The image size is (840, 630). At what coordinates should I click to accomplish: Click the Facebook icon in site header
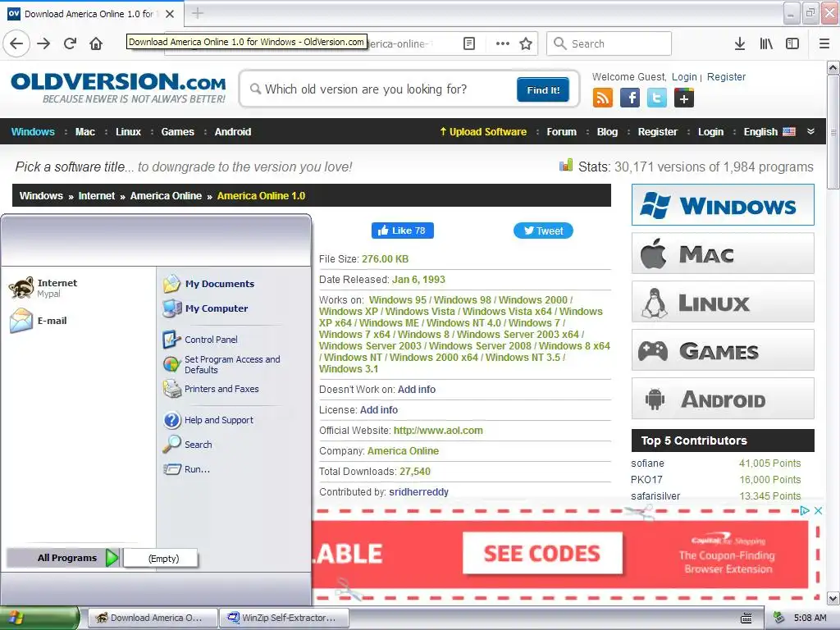[x=629, y=98]
